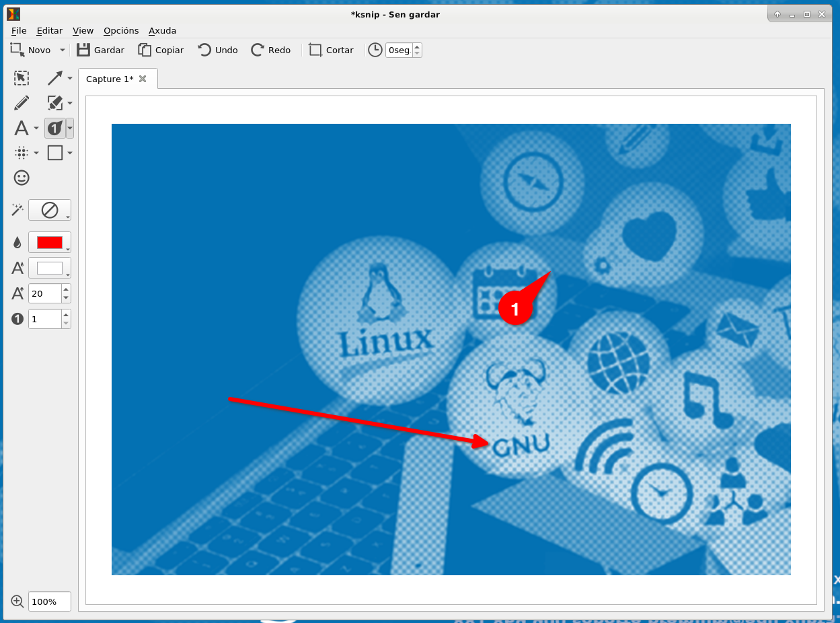
Task: Click the Gardar save button
Action: click(100, 50)
